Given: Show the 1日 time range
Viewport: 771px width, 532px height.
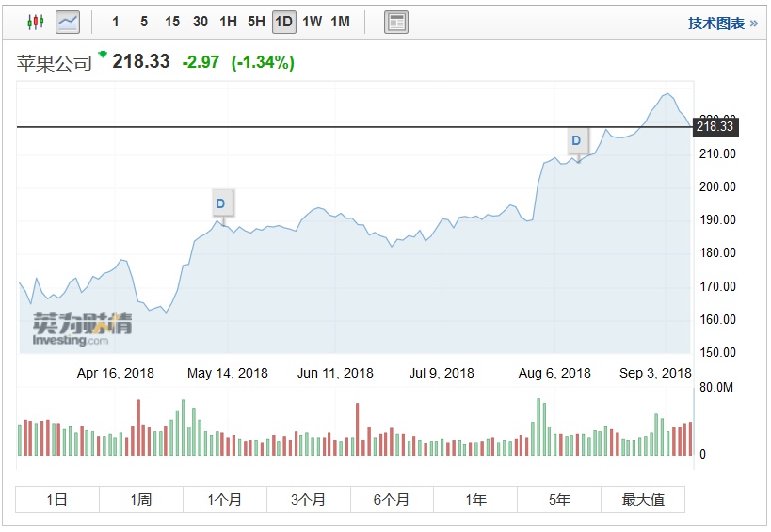Looking at the screenshot, I should [57, 500].
